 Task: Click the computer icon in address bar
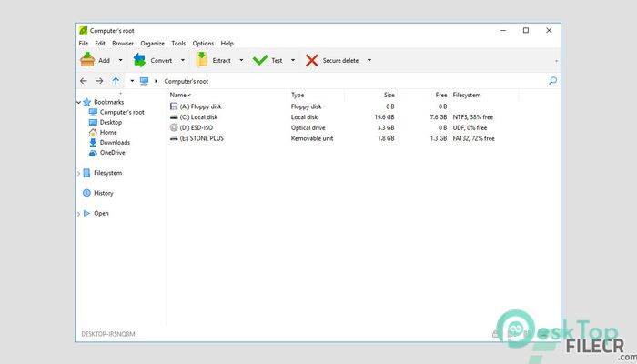point(144,81)
